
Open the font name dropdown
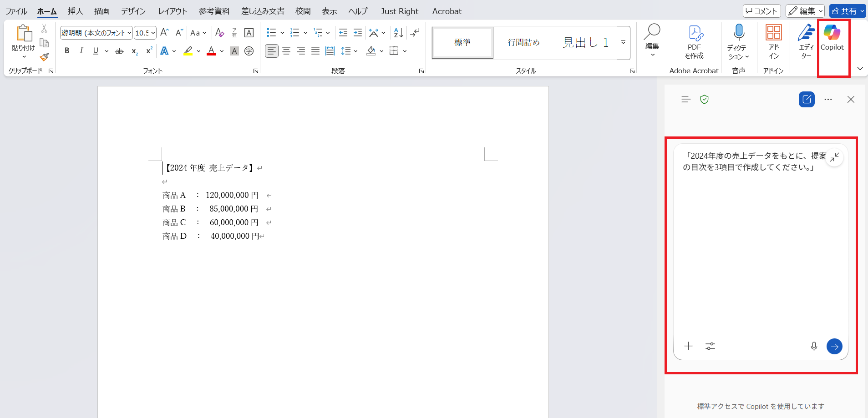(129, 33)
